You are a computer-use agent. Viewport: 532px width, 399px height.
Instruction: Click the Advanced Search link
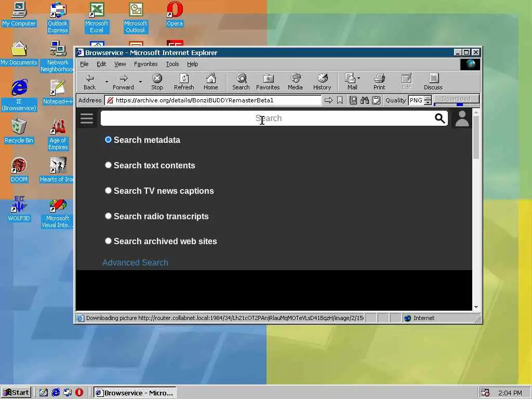135,262
